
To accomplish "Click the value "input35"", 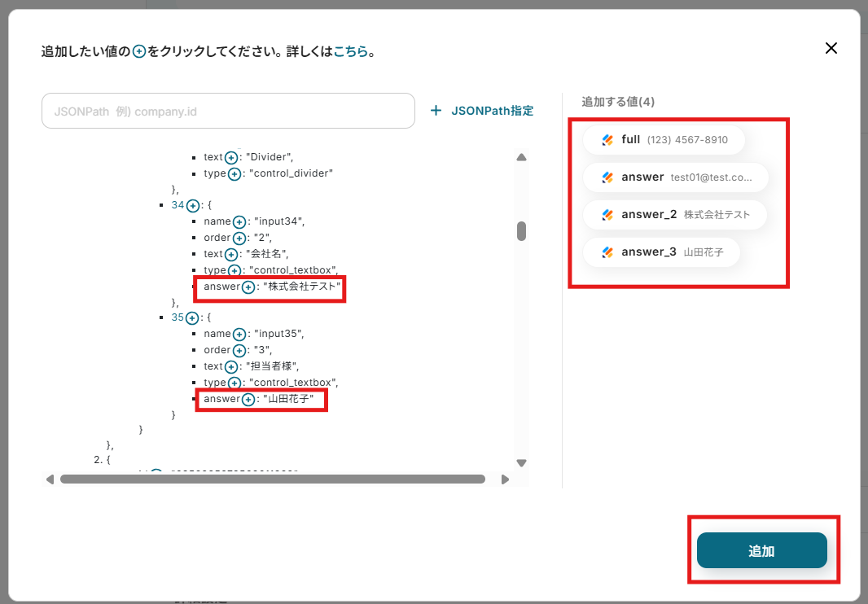I will (278, 334).
